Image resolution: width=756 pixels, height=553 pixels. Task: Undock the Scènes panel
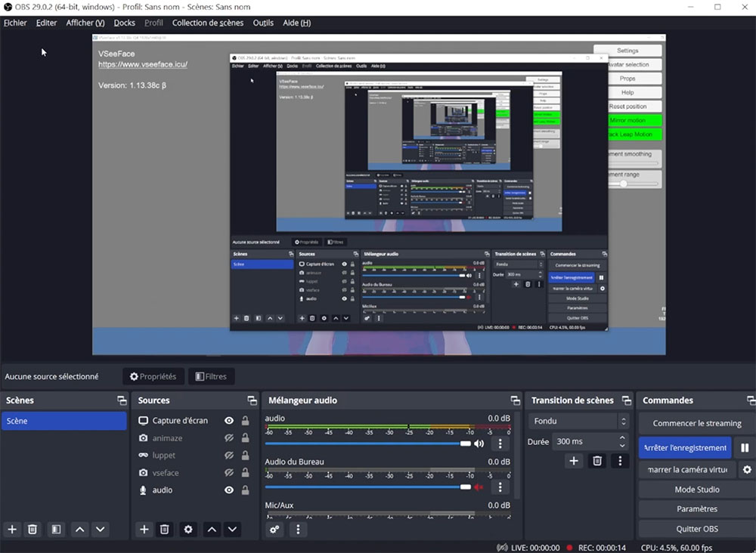[x=122, y=400]
